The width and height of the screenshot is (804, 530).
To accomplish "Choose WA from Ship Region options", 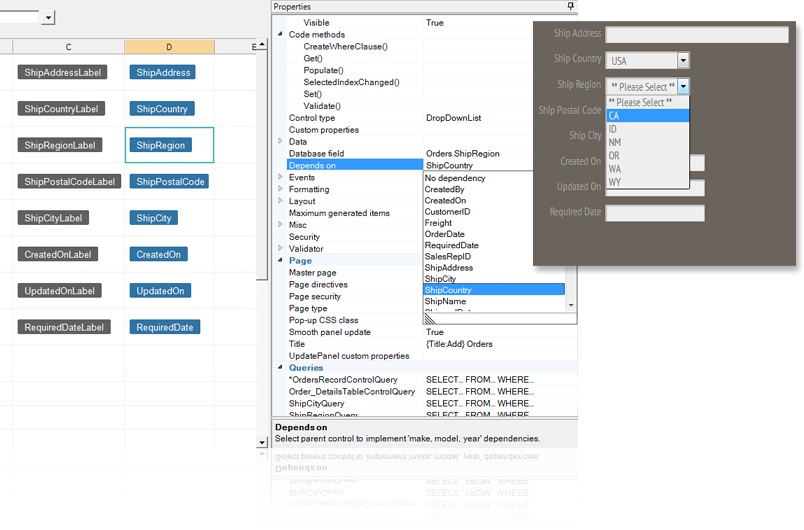I will (x=614, y=169).
